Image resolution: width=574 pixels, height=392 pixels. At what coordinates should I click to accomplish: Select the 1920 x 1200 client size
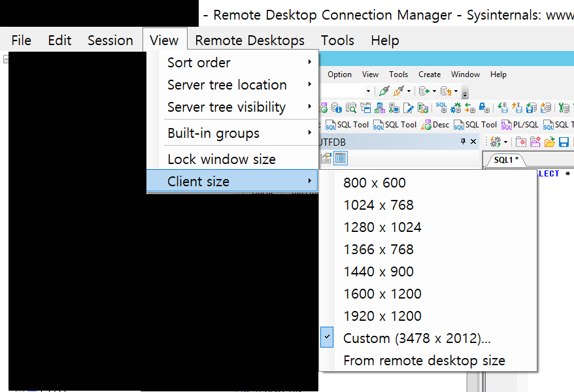point(382,316)
